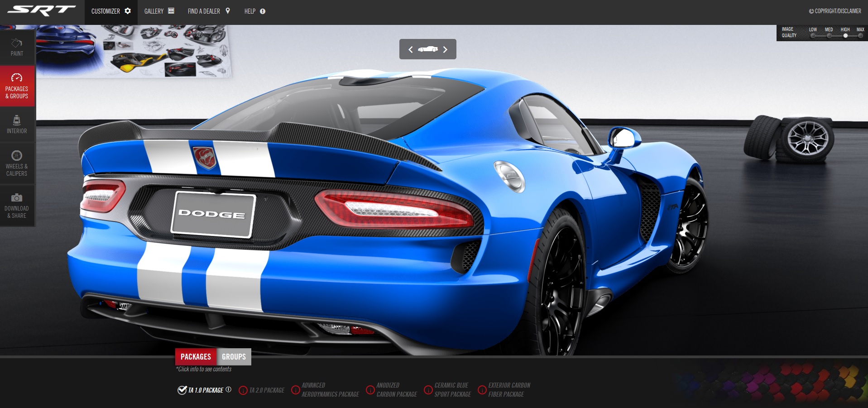This screenshot has height=408, width=868.
Task: Open the Paint sidebar panel
Action: (x=17, y=48)
